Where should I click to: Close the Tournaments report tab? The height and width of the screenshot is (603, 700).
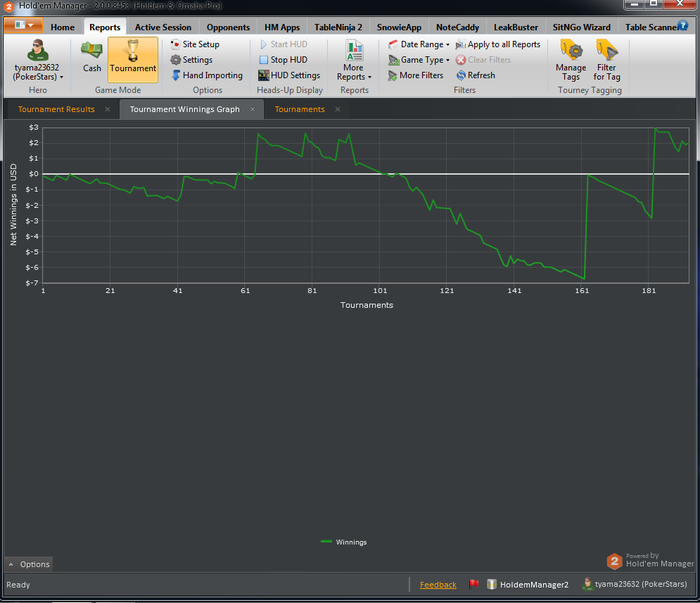click(338, 109)
